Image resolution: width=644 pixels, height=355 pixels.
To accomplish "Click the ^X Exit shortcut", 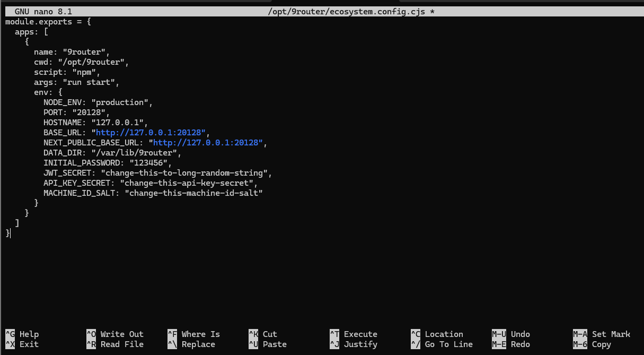I will (x=22, y=344).
